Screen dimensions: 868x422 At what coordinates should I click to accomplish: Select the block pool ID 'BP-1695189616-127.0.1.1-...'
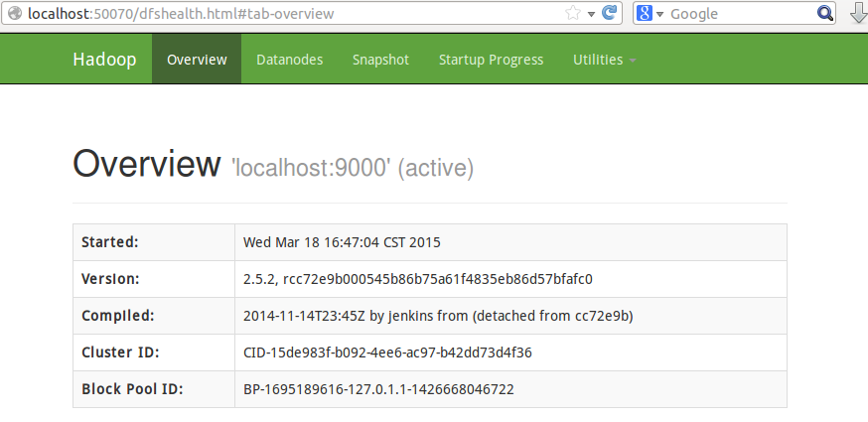(x=378, y=389)
